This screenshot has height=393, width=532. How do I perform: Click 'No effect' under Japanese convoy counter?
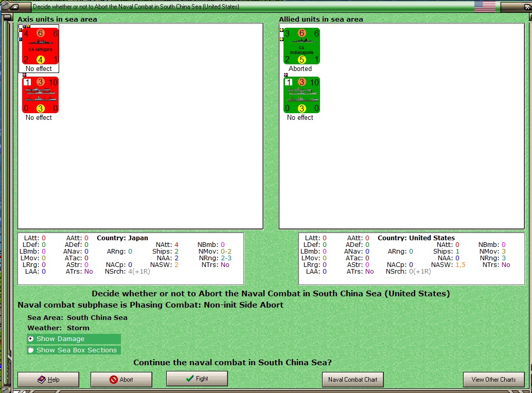[x=39, y=117]
